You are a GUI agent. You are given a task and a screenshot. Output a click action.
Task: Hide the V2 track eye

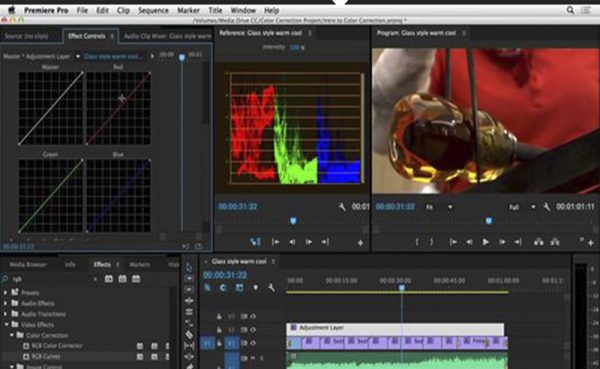click(253, 330)
